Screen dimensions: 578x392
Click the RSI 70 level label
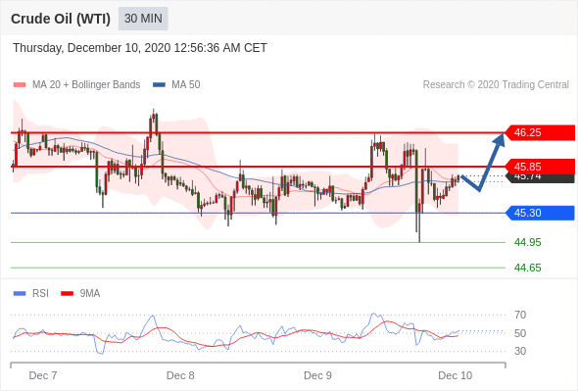click(x=520, y=315)
